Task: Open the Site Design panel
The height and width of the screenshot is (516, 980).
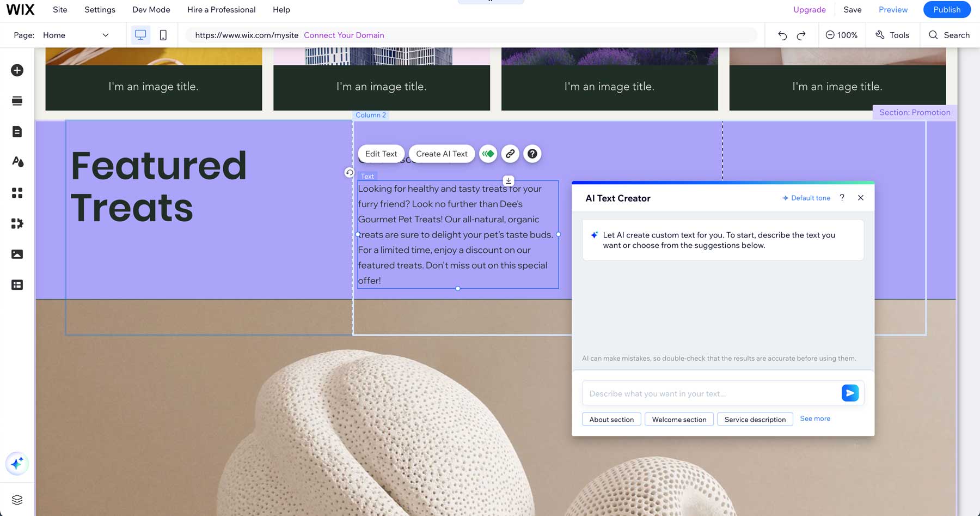Action: click(x=17, y=162)
